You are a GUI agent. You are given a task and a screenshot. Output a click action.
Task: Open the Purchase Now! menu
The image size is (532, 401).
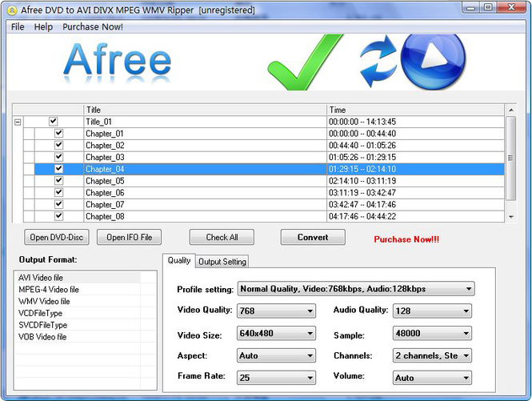tap(93, 27)
